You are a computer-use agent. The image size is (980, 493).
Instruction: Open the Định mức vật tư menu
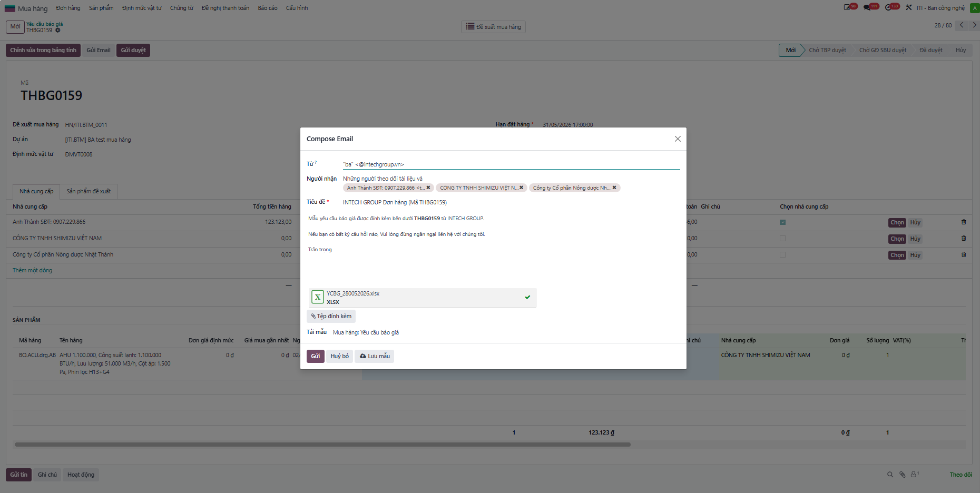coord(142,8)
